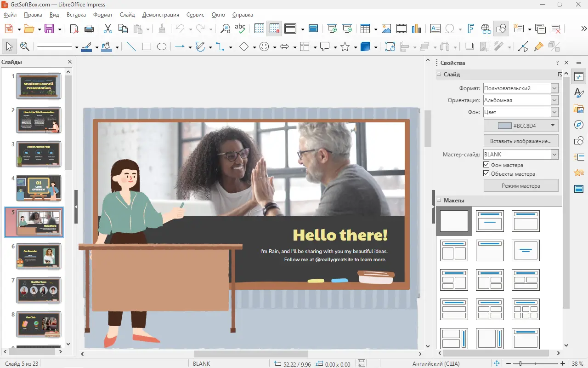The height and width of the screenshot is (368, 588).
Task: Toggle the Объекты мастера checkbox
Action: [x=487, y=174]
